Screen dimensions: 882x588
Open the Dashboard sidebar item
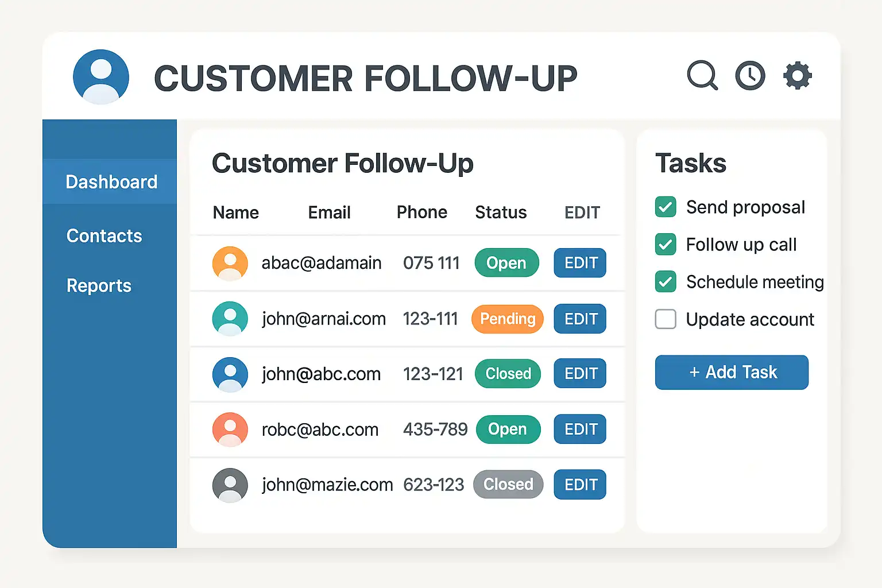[111, 182]
